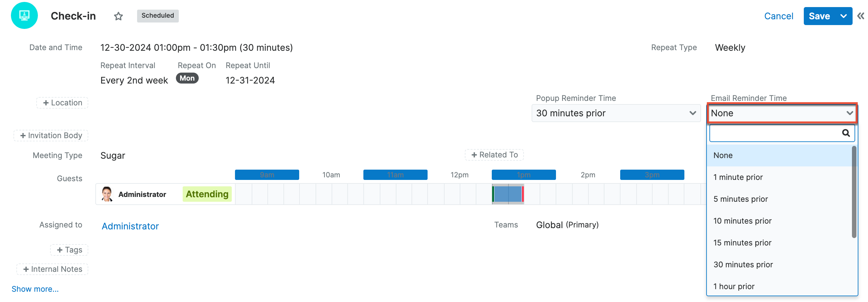Toggle the Mon repeat day pill
Screen dimensions: 868x302
(x=187, y=78)
